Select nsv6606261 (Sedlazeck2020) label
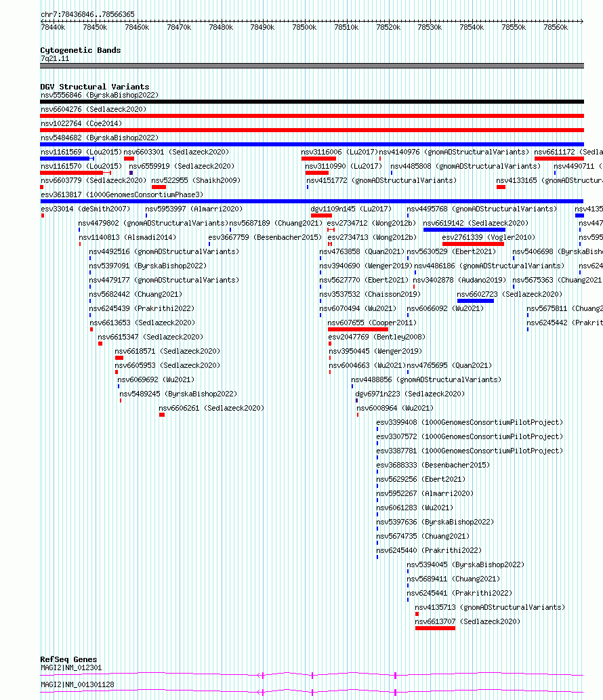This screenshot has height=700, width=603. click(211, 409)
